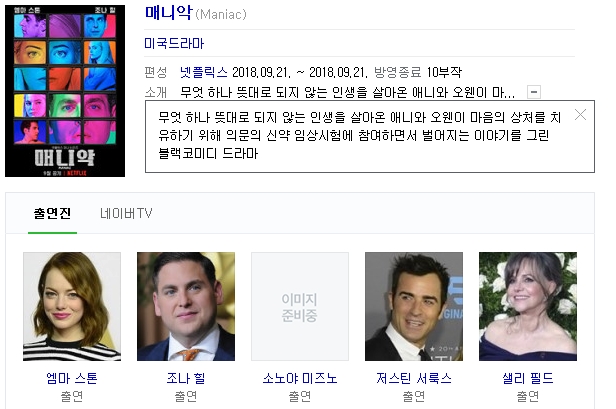616x409 pixels.
Task: Click the 소노야 미즈노 name link
Action: tap(300, 378)
